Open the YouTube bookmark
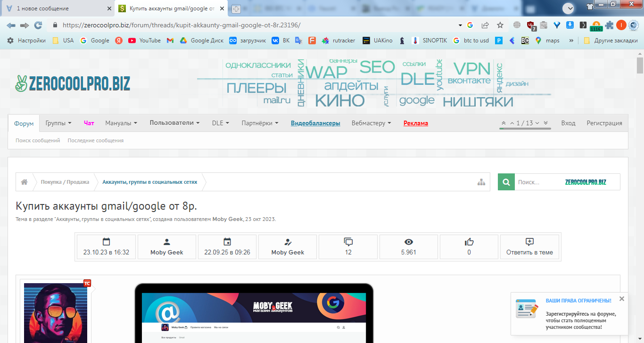The height and width of the screenshot is (343, 644). pos(145,41)
